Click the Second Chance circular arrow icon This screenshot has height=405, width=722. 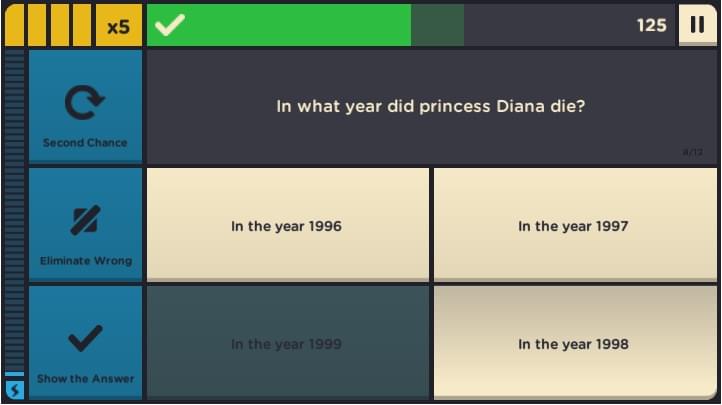point(85,102)
